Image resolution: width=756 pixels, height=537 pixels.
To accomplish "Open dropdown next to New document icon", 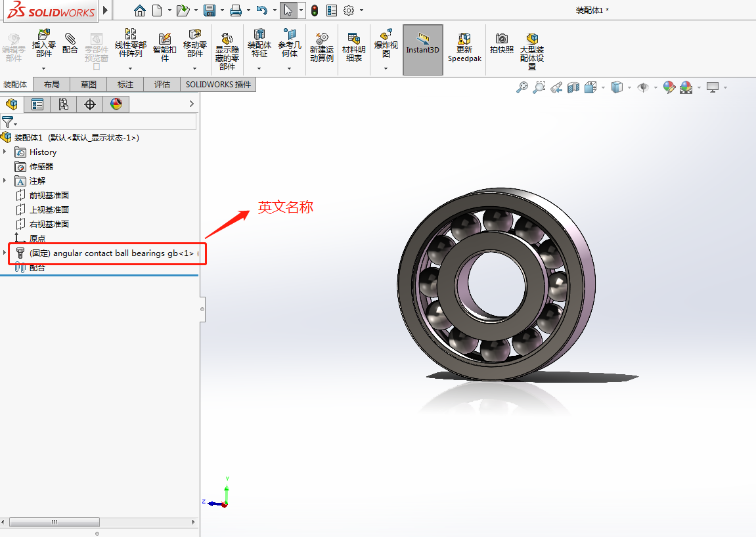I will (x=169, y=10).
